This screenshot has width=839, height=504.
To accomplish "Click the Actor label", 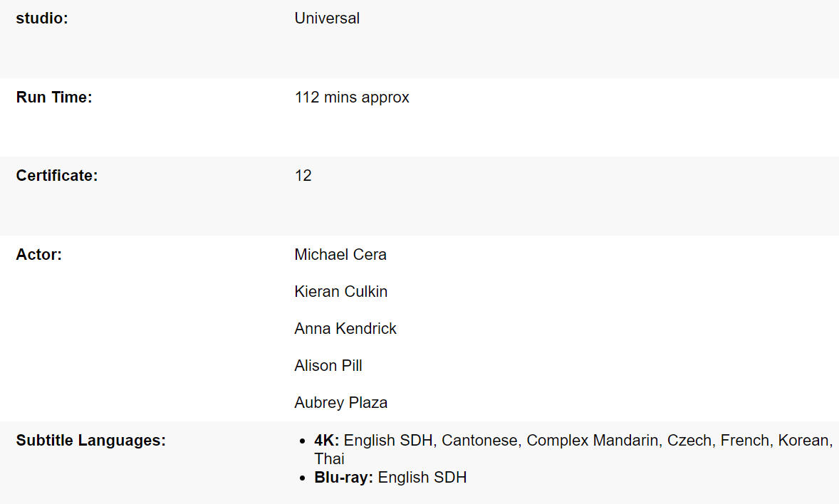I will (39, 255).
